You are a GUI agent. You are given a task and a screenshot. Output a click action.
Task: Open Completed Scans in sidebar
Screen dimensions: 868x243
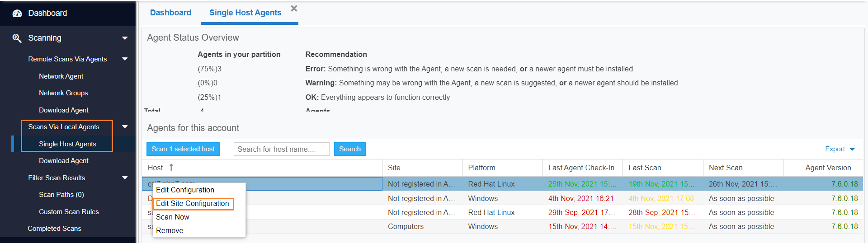coord(54,229)
